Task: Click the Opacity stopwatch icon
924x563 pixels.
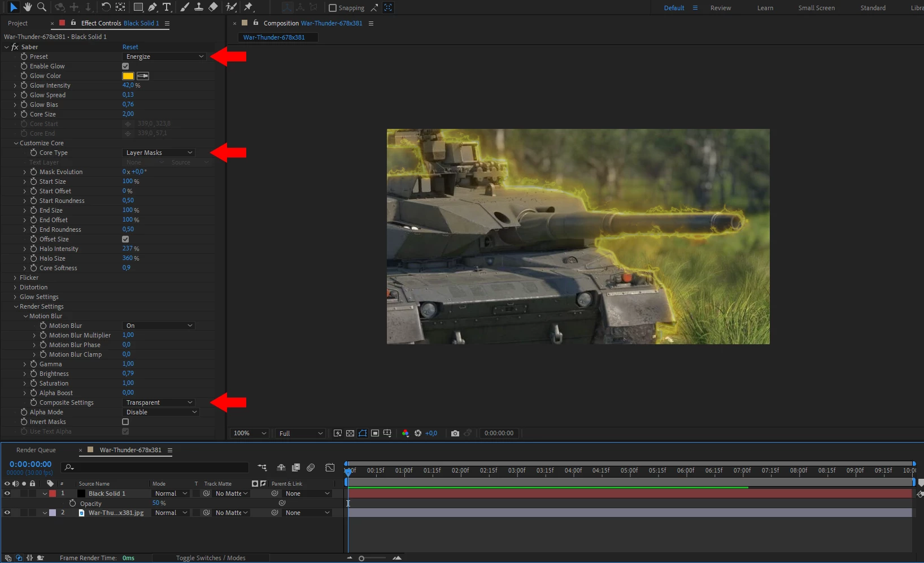Action: 72,503
